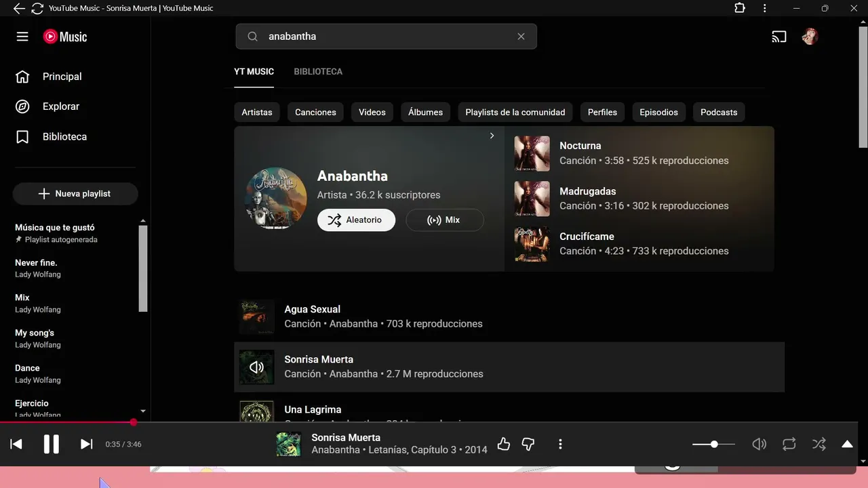868x488 pixels.
Task: Skip to the previous track
Action: click(16, 444)
